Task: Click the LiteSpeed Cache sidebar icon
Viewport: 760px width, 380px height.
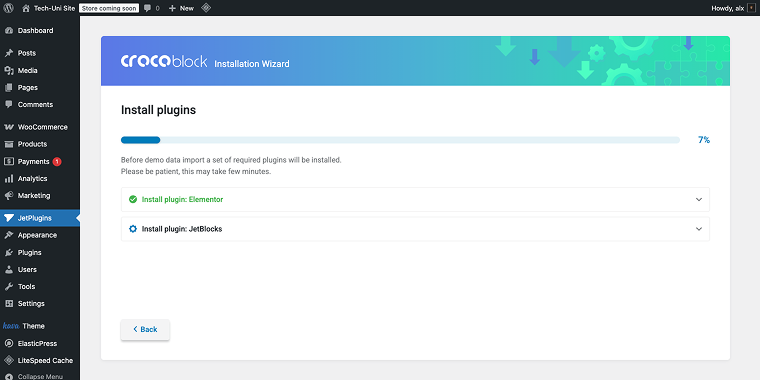Action: tap(9, 361)
